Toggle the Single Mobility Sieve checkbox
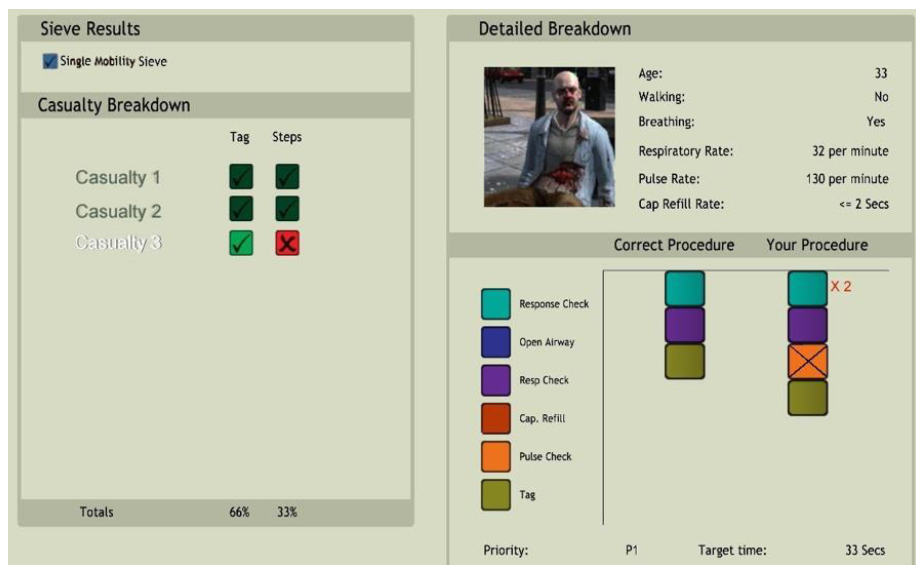Viewport: 924px width, 572px height. (50, 61)
